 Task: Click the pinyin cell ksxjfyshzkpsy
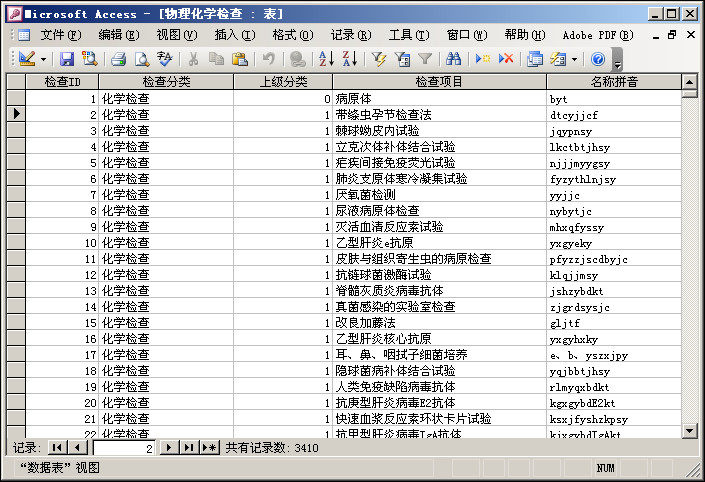[x=614, y=419]
